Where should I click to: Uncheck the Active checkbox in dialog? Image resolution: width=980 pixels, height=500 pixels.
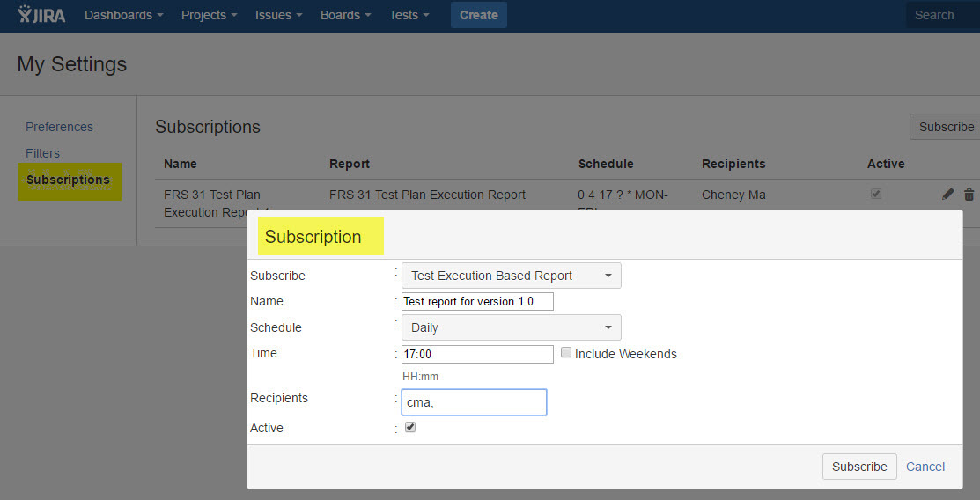click(409, 428)
